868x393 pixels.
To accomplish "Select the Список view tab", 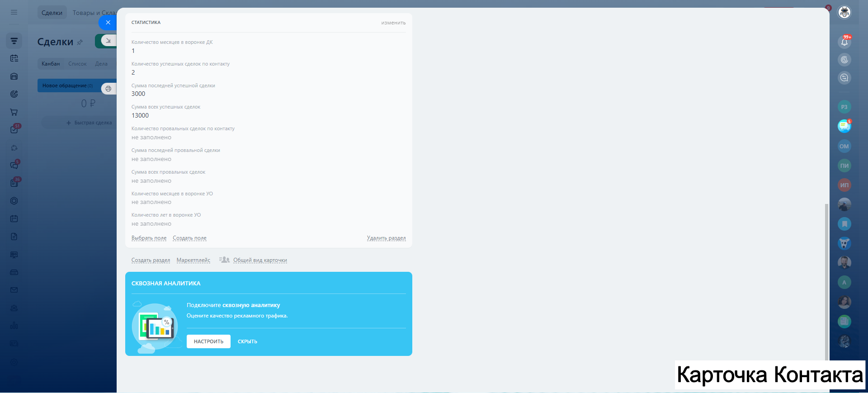I will [77, 64].
